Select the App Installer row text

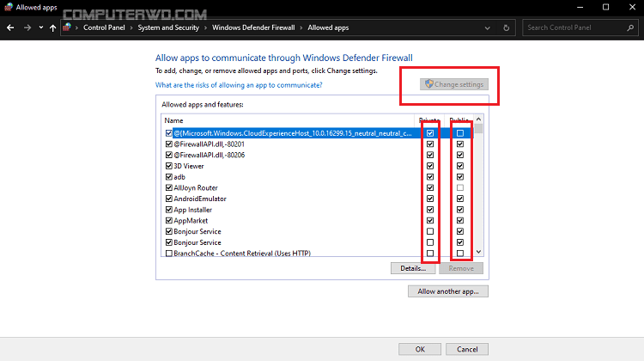pyautogui.click(x=192, y=210)
